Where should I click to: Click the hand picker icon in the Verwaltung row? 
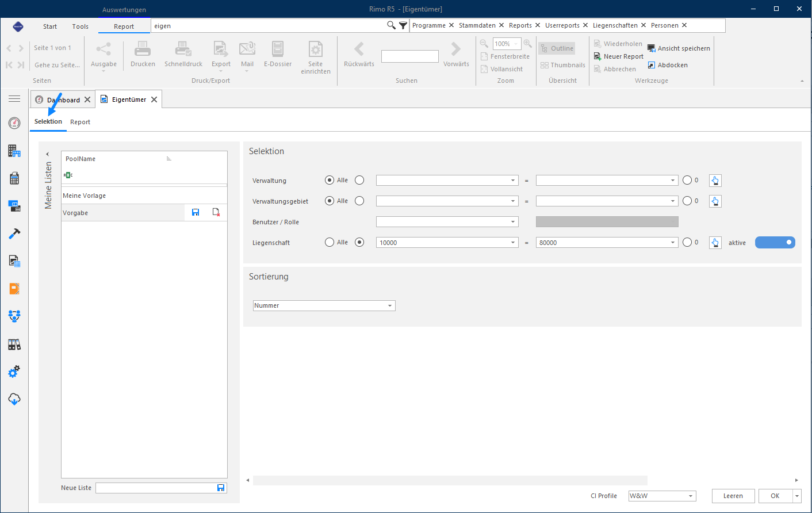click(715, 181)
